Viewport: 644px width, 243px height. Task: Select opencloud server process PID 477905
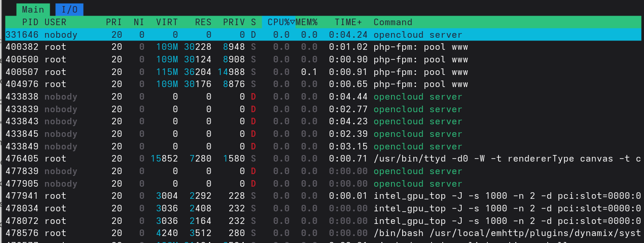pos(323,183)
